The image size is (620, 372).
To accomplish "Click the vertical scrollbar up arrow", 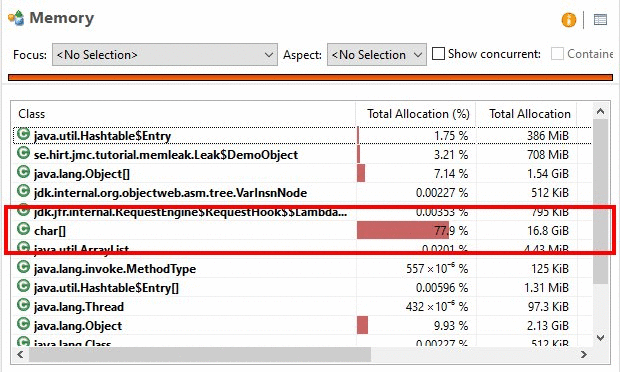I will (x=601, y=111).
